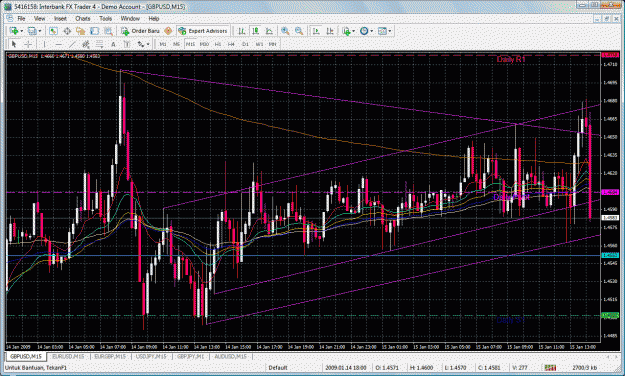The height and width of the screenshot is (376, 625).
Task: Draw a horizontal line tool
Action: 59,44
